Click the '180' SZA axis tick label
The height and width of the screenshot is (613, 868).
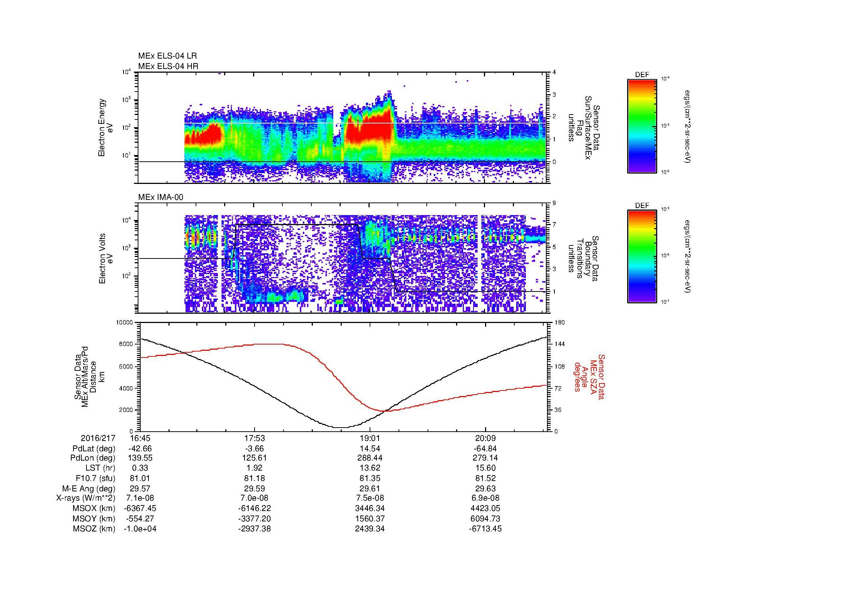(x=560, y=323)
